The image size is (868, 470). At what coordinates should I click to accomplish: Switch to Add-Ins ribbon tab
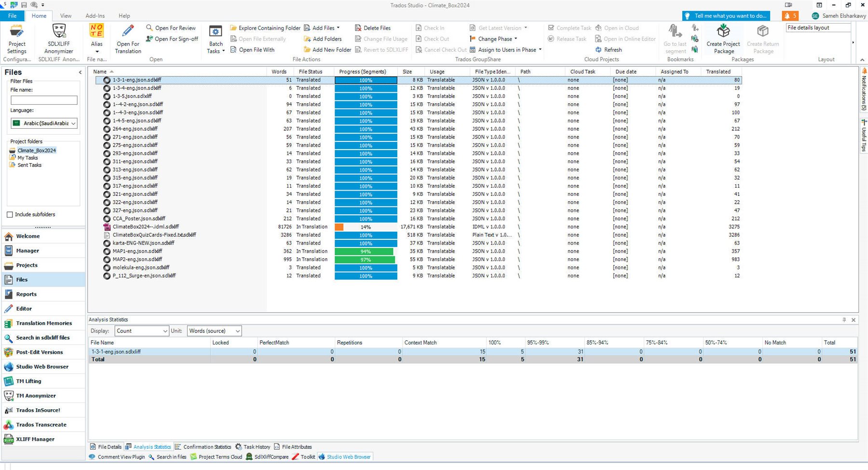pos(95,16)
